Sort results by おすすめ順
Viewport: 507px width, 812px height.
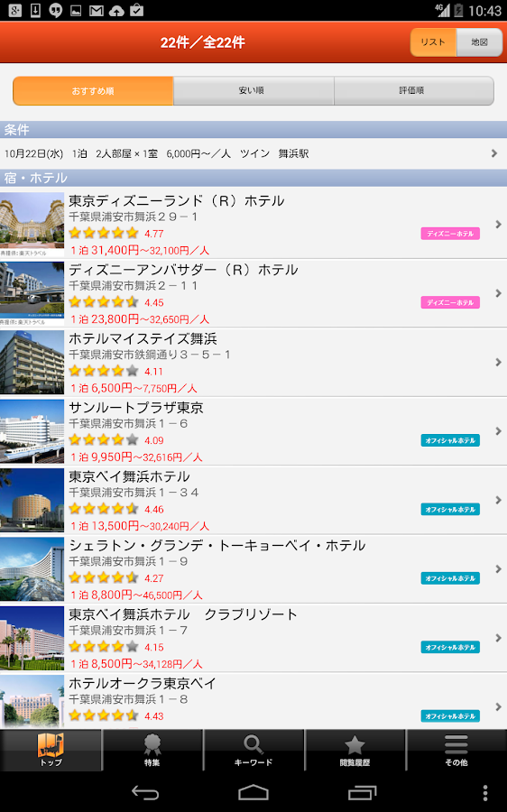point(93,91)
